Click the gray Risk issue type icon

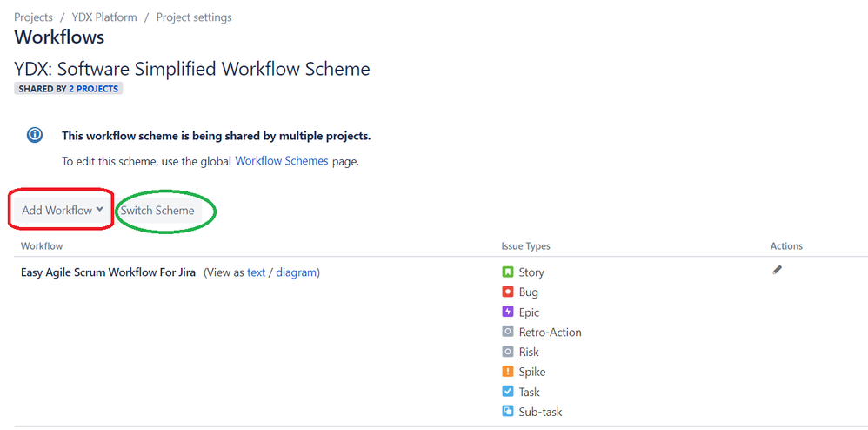508,352
